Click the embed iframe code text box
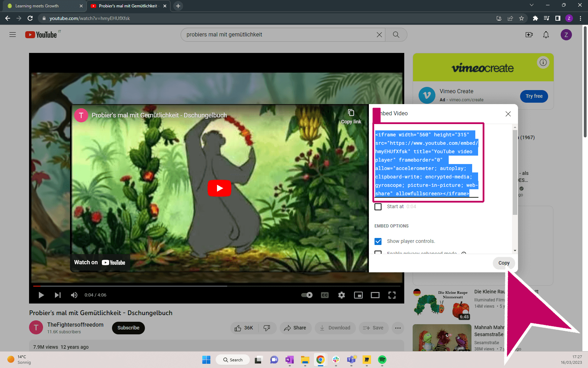 pos(427,164)
